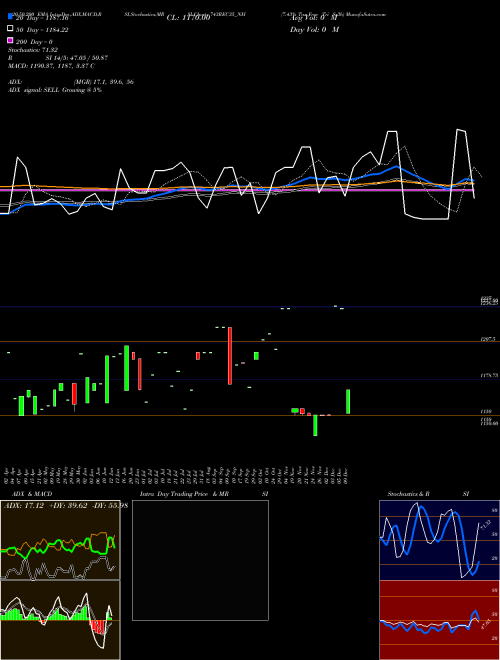Click the 71.32 value in Stochastics panel

coord(486,525)
